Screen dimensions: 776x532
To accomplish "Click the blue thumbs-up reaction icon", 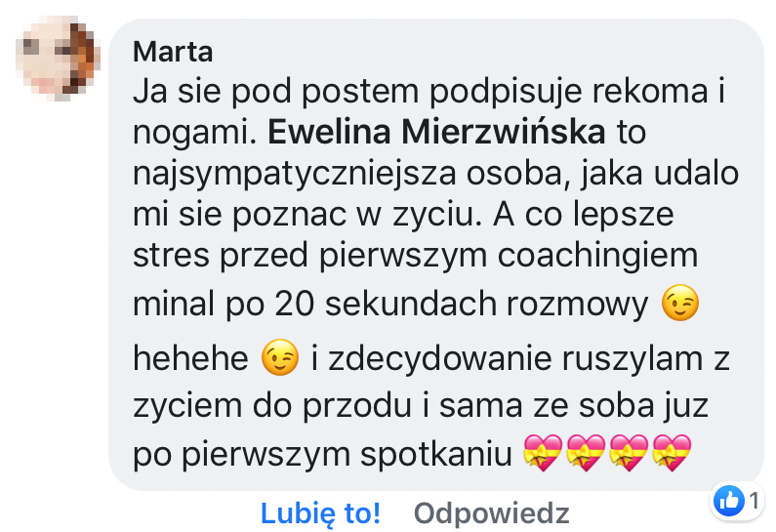I will (x=728, y=501).
